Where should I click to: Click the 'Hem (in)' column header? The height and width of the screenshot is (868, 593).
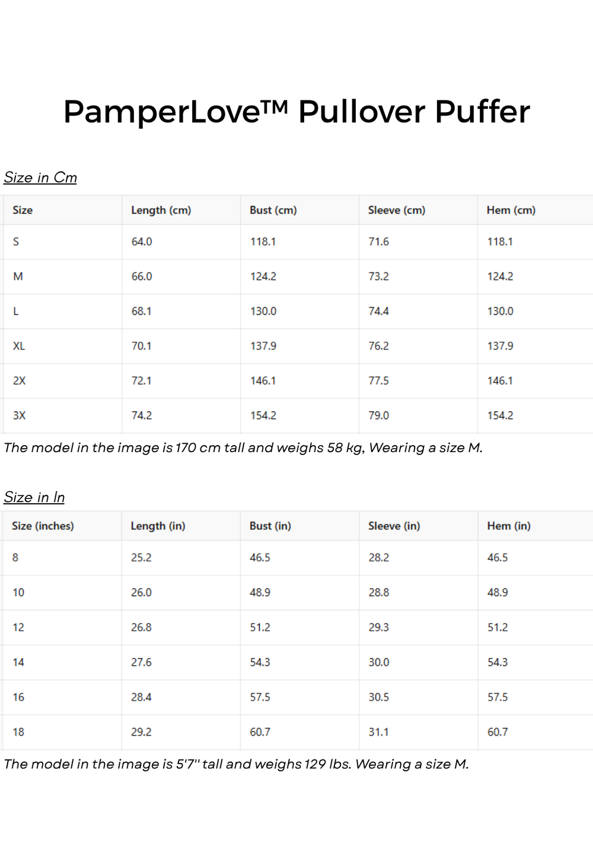click(x=508, y=526)
